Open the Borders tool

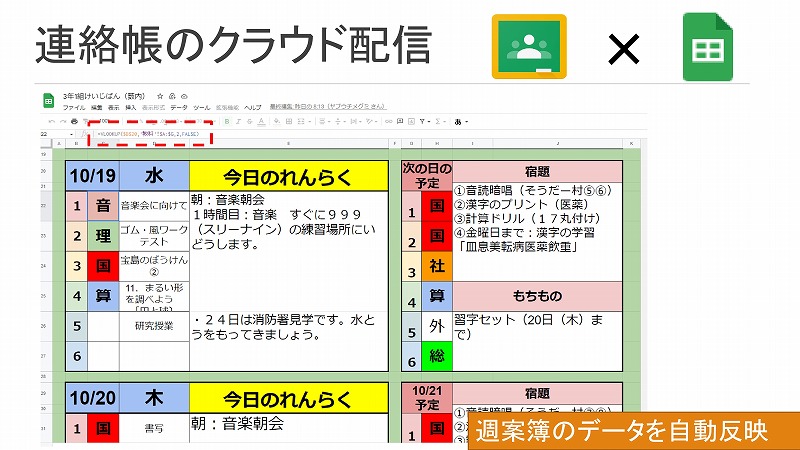click(x=289, y=121)
